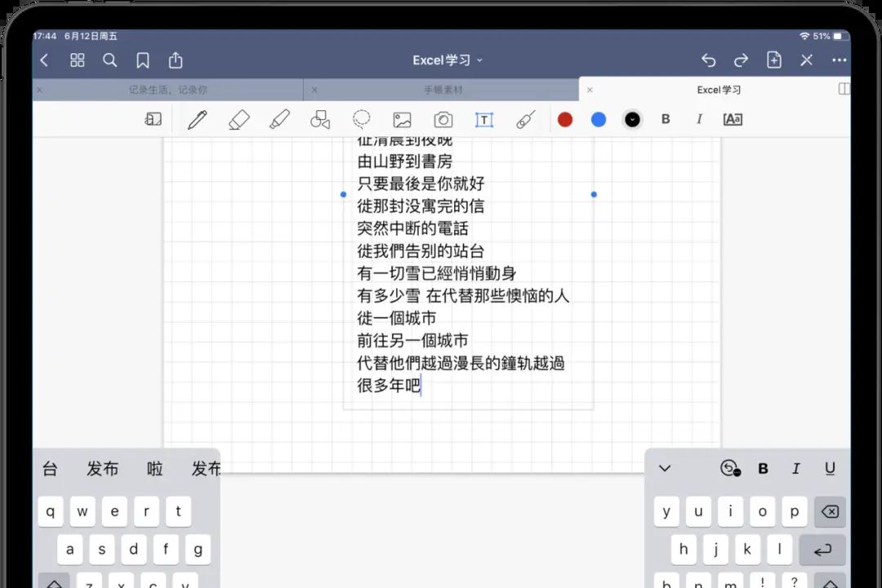
Task: Open the camera to insert a photo
Action: pyautogui.click(x=443, y=119)
